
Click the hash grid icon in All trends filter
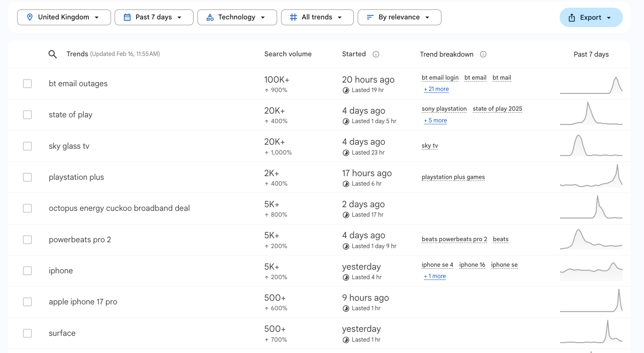[x=293, y=17]
